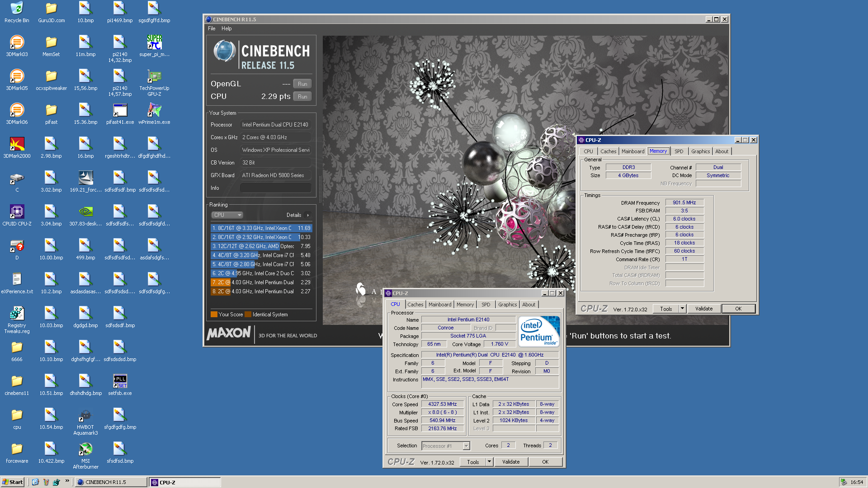Screen dimensions: 868x488
Task: Open Registry Tweaks.reg file icon
Action: 17,320
